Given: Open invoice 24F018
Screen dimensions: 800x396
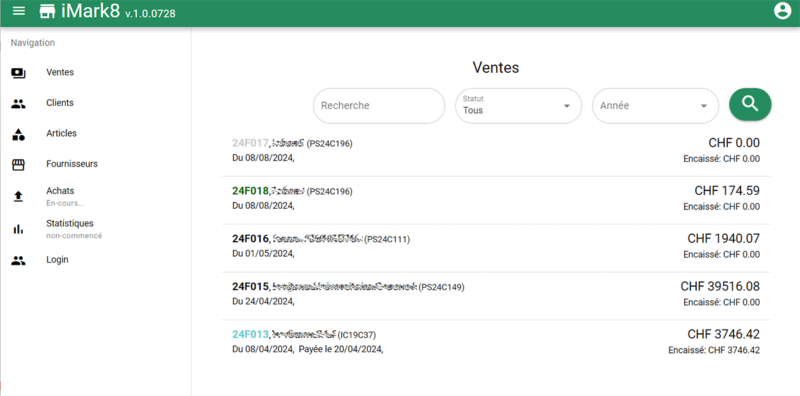Looking at the screenshot, I should click(x=250, y=191).
